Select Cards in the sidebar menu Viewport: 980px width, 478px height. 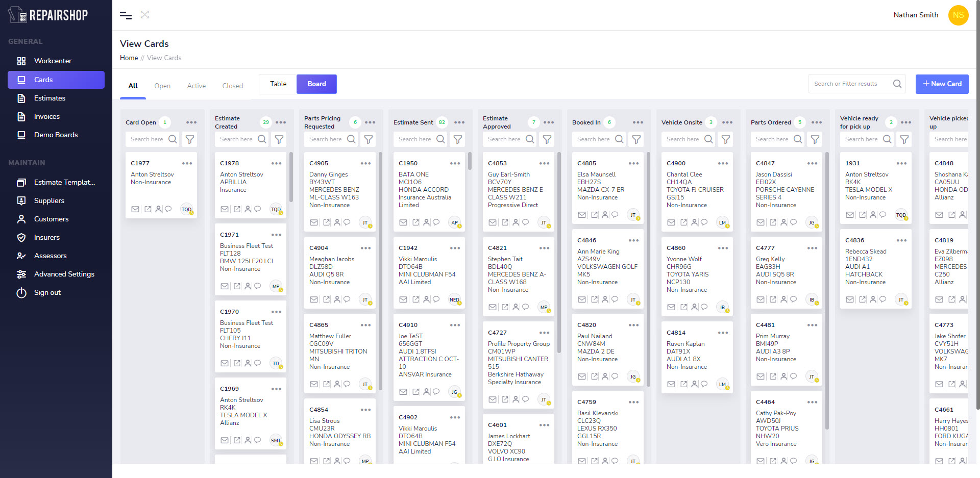pos(56,80)
